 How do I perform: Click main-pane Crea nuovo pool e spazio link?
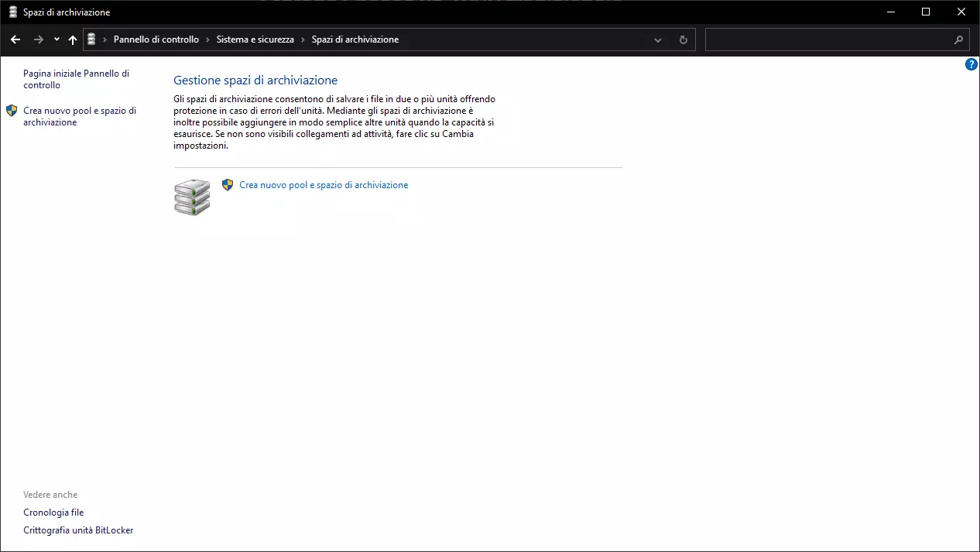(324, 185)
